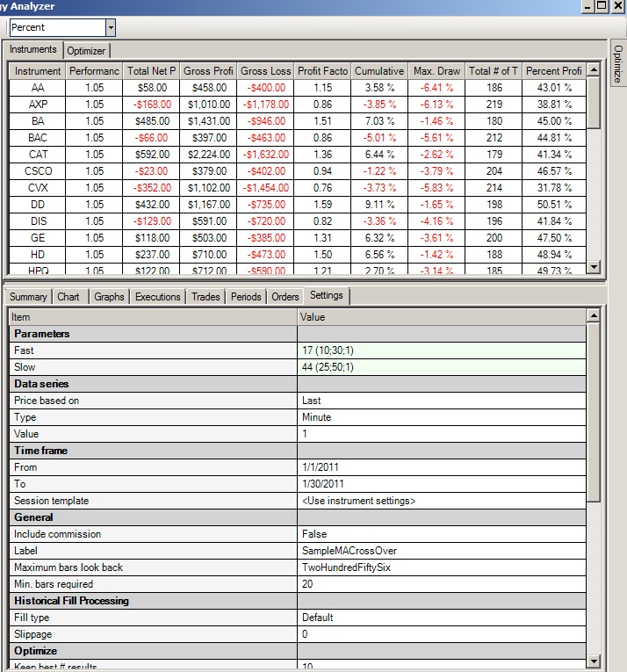This screenshot has width=627, height=672.
Task: Click AXP total net profit -$168.00
Action: pos(151,105)
